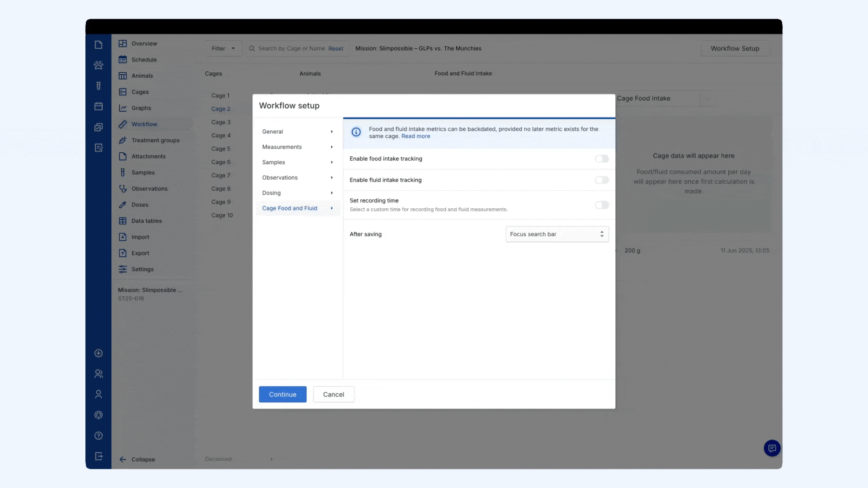
Task: Open the After saving dropdown
Action: coord(557,234)
